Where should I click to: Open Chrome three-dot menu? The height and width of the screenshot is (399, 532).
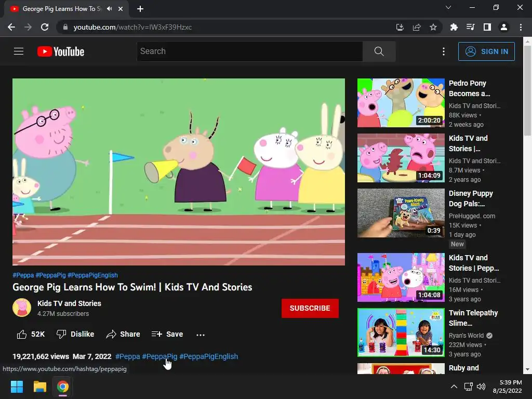521,27
